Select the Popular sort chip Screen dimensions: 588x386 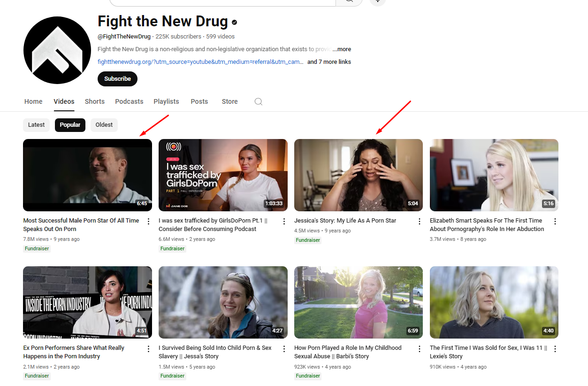[x=70, y=125]
